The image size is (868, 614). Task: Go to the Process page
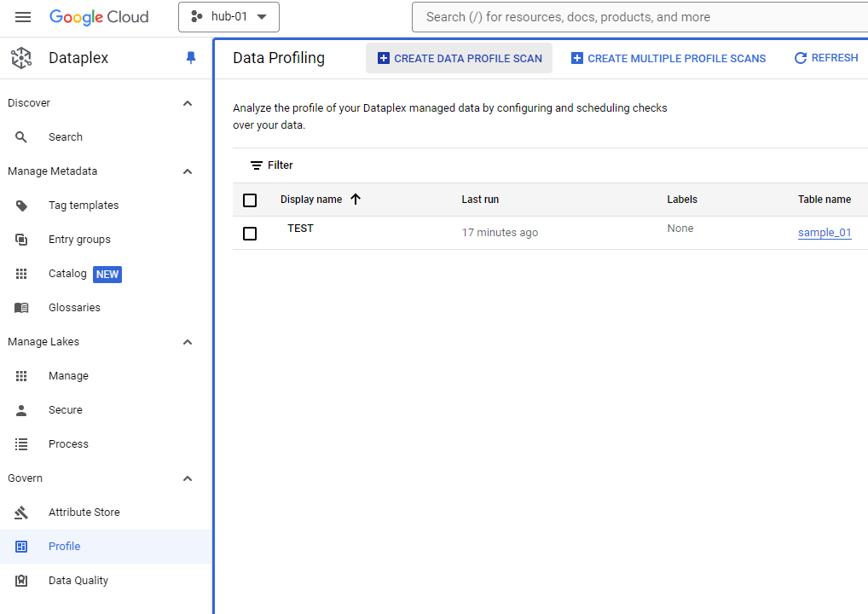pyautogui.click(x=106, y=444)
